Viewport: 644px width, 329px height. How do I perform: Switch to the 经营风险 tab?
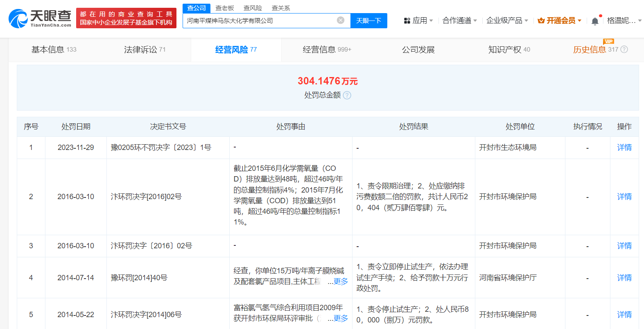(x=236, y=50)
